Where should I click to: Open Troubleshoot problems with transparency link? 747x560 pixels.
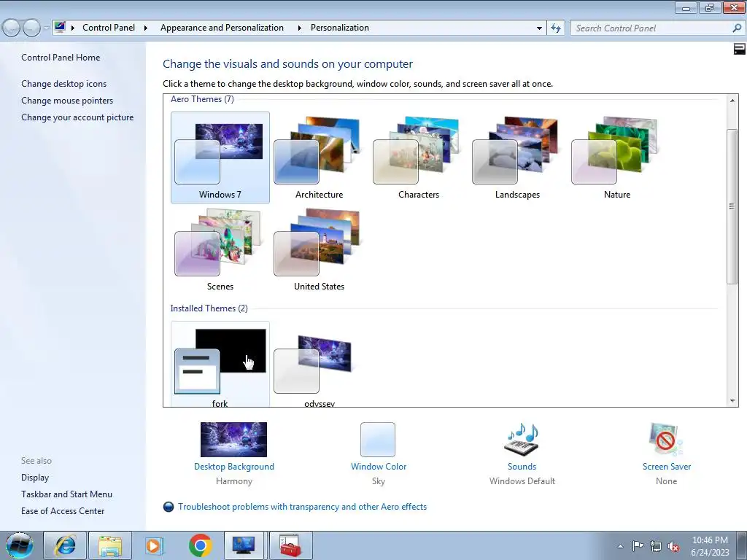click(302, 507)
